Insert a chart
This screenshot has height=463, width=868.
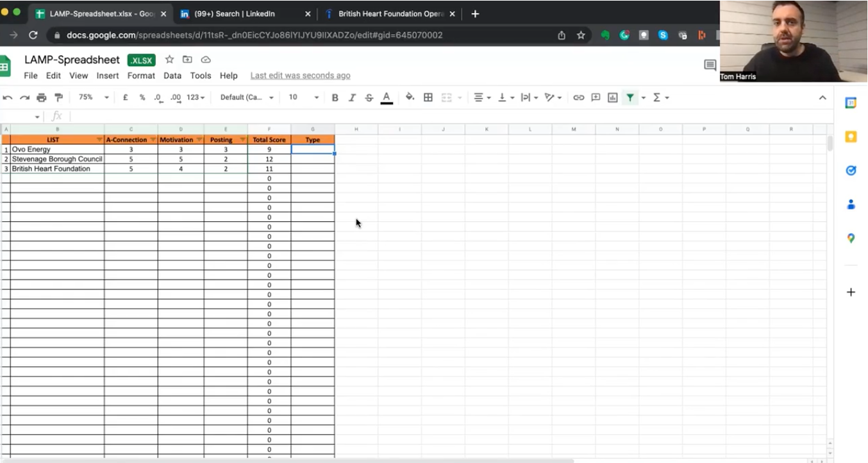613,97
